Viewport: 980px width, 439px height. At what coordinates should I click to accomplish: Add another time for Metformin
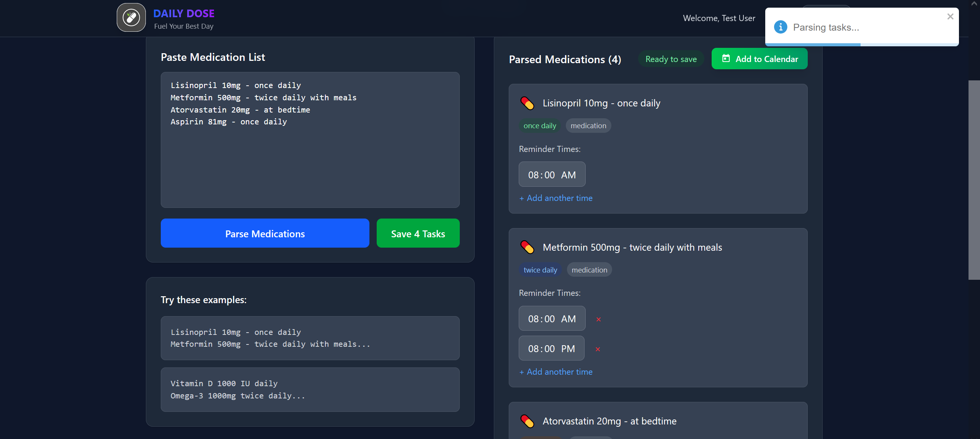pos(556,372)
